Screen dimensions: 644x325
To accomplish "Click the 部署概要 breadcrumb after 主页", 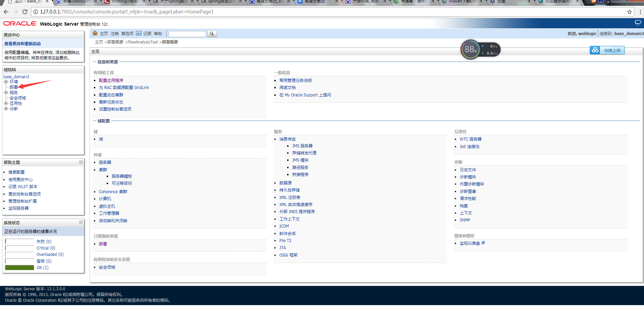I will 115,42.
